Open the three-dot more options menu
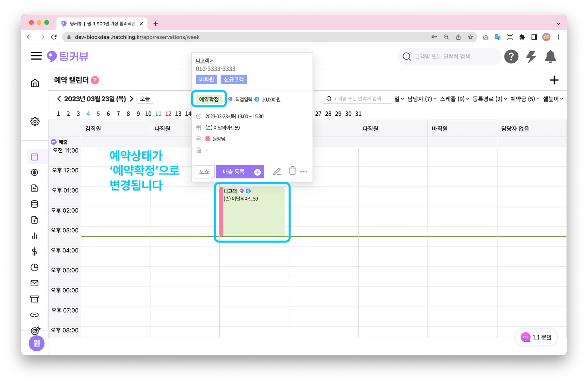 [x=304, y=172]
